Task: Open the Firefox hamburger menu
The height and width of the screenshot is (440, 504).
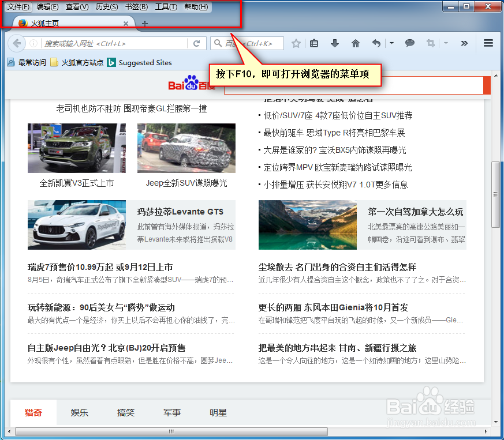Action: click(488, 43)
